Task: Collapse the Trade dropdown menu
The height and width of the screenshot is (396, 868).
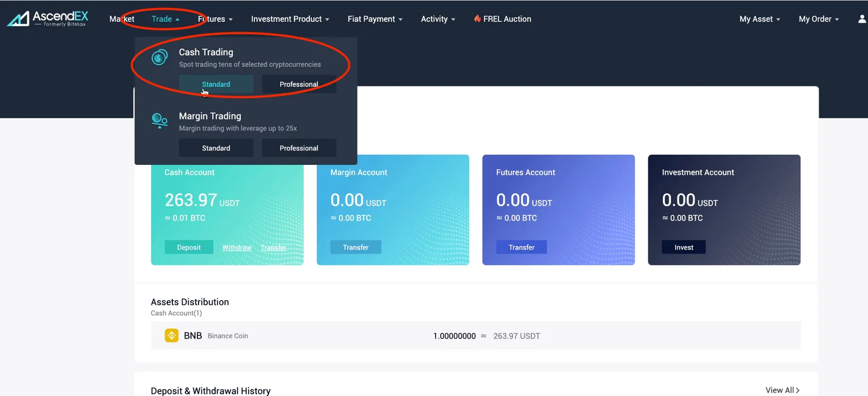Action: (x=165, y=19)
